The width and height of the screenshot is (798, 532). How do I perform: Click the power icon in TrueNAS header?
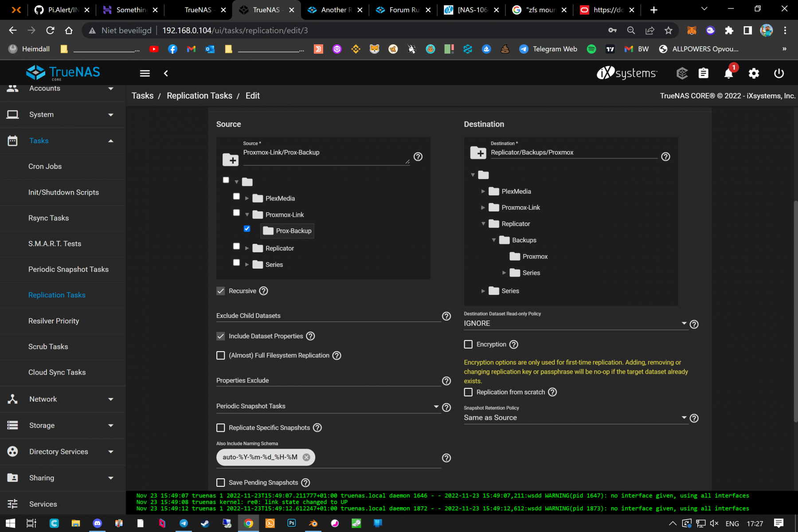coord(779,73)
